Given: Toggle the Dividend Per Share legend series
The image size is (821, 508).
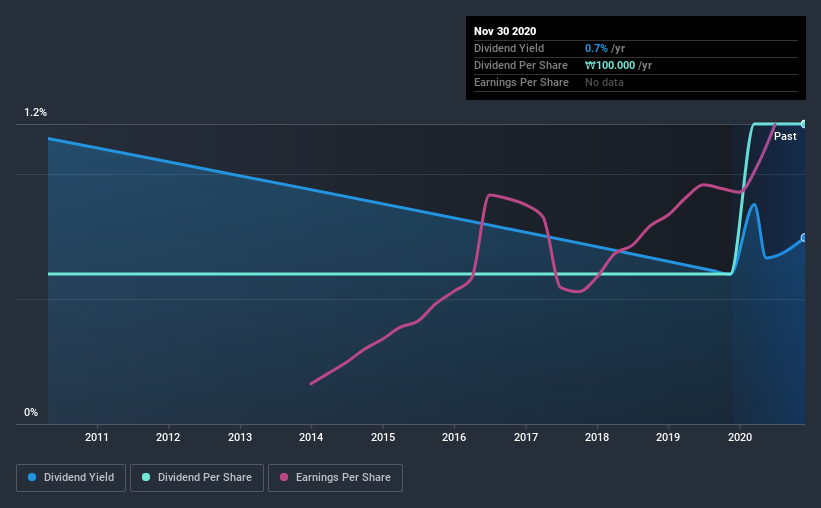Looking at the screenshot, I should point(204,478).
